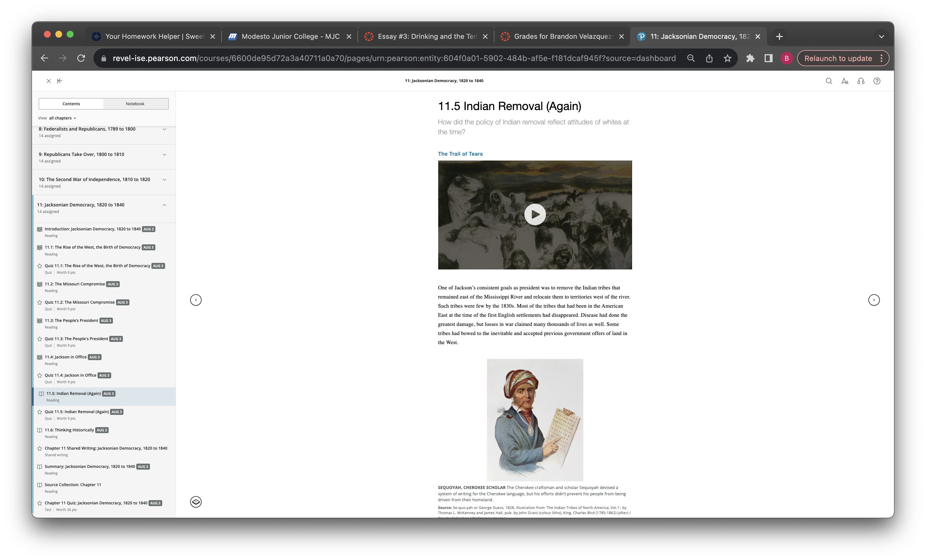Play the Trail of Tears video
This screenshot has height=560, width=926.
click(x=535, y=215)
